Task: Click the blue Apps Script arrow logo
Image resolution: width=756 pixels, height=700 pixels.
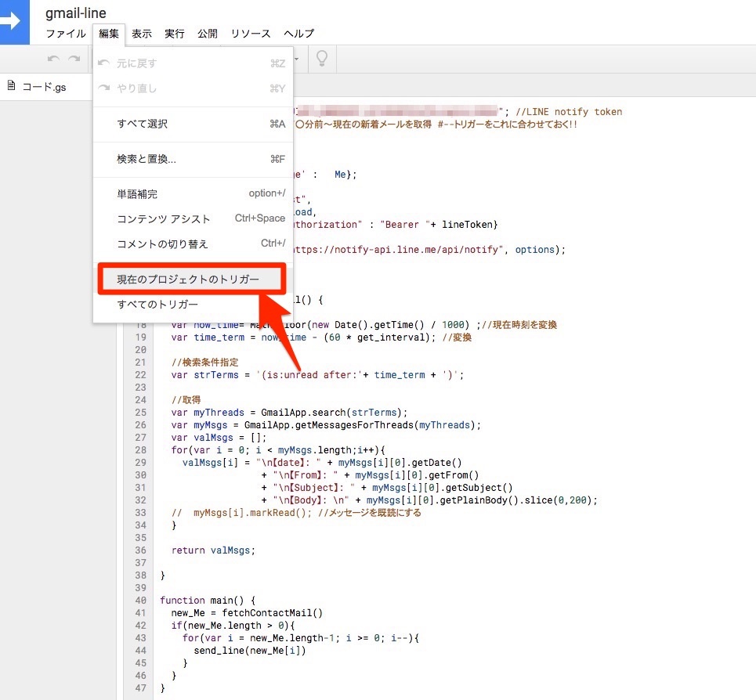Action: click(x=13, y=22)
